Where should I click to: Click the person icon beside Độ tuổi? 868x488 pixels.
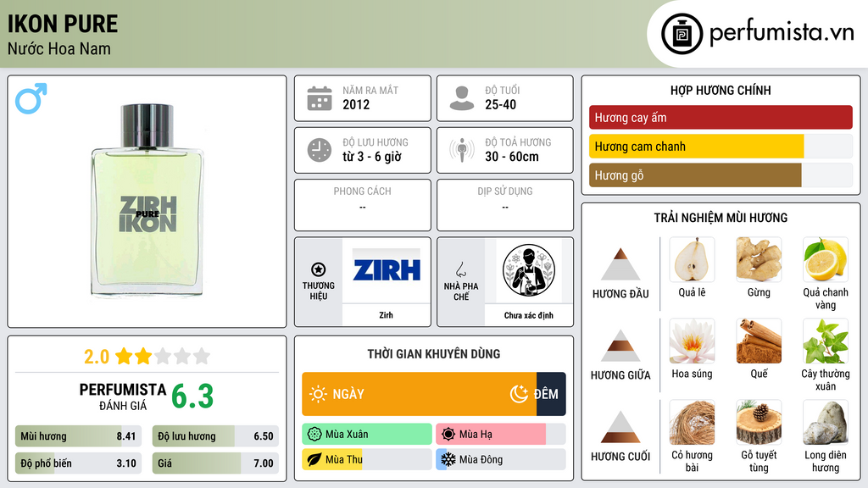(462, 98)
